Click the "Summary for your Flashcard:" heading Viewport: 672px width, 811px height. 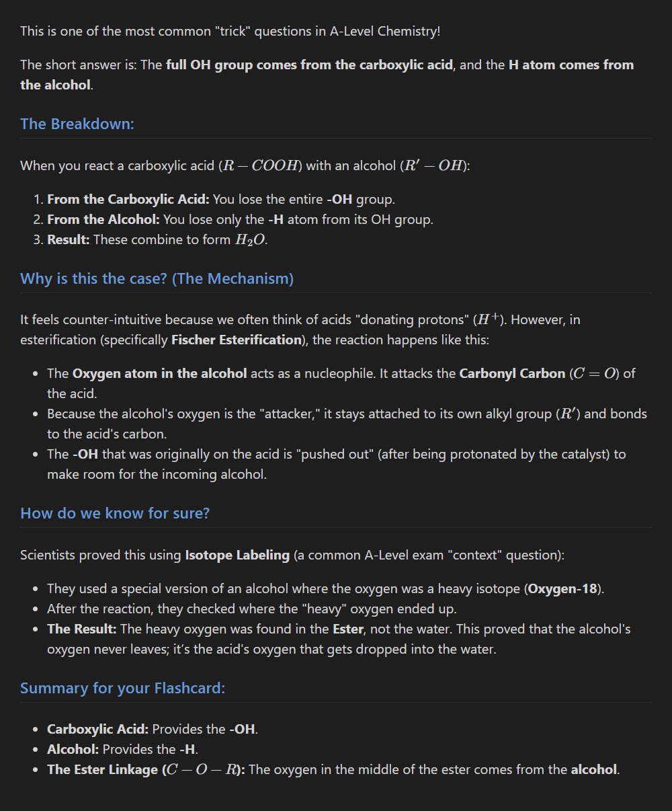click(122, 689)
